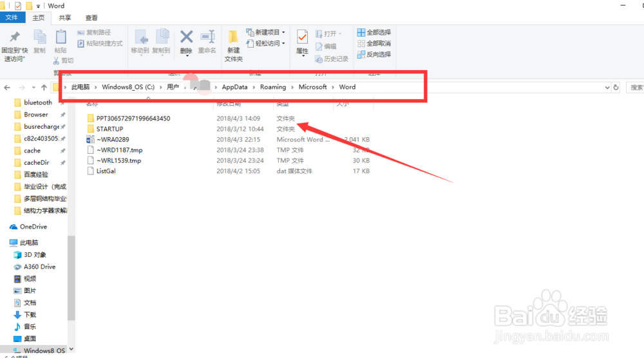Viewport: 644px width, 358px height.
Task: Switch to the 查看 (View) ribbon tab
Action: tap(91, 17)
